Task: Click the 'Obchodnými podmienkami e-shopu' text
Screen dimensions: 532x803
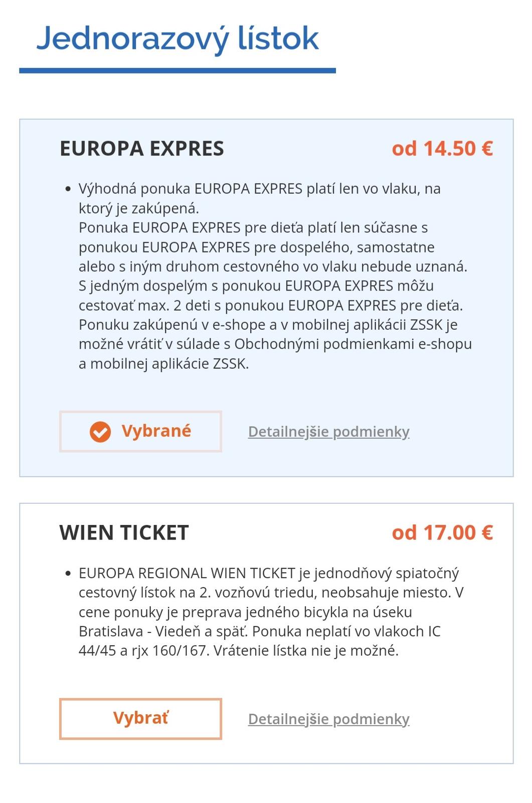Action: coord(353,344)
